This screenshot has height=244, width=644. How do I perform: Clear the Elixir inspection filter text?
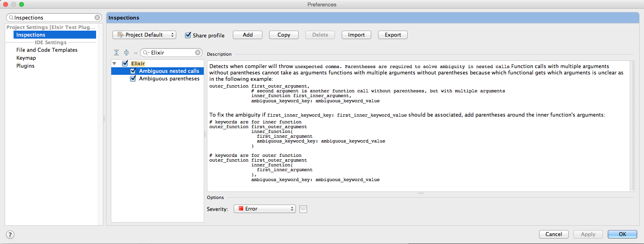coord(198,53)
